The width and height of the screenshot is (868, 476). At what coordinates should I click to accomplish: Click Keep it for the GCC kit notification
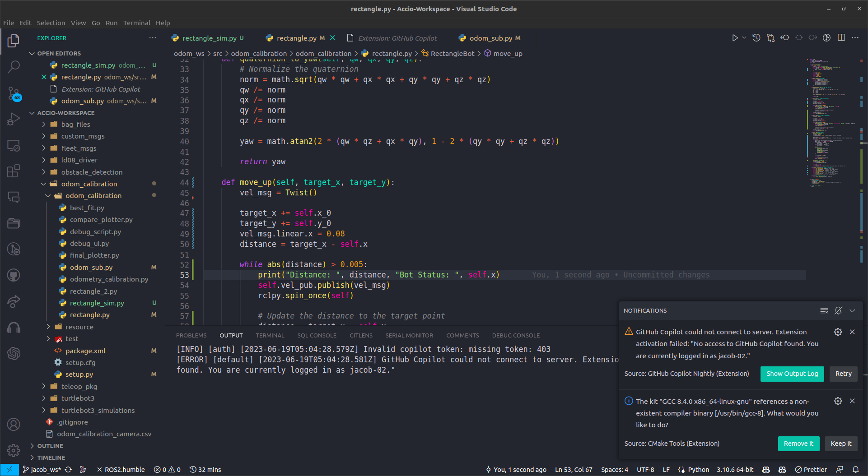click(x=841, y=444)
